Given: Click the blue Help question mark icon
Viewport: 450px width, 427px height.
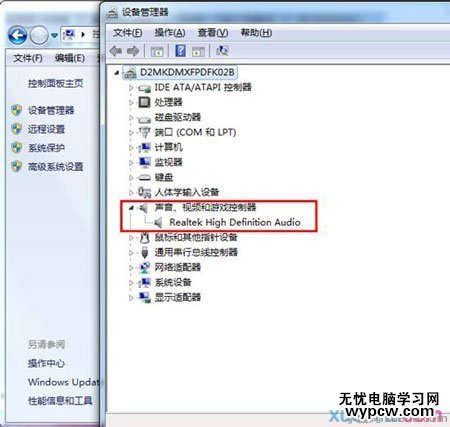Looking at the screenshot, I should pos(180,51).
